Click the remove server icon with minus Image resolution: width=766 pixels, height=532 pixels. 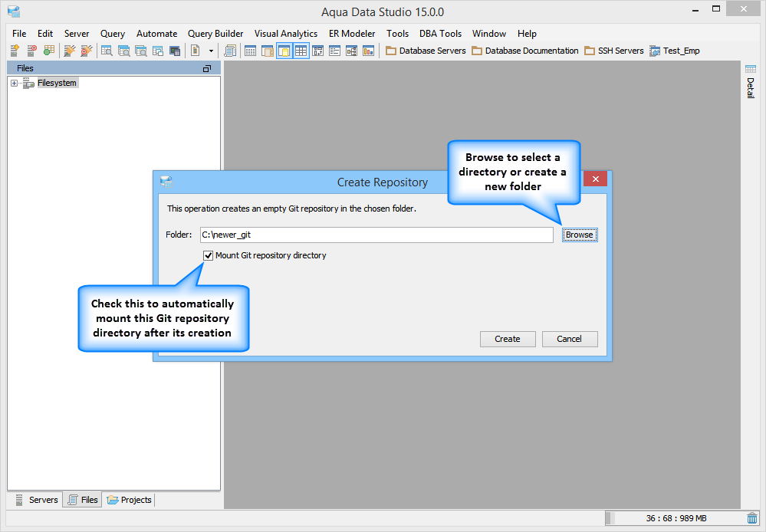pyautogui.click(x=31, y=51)
